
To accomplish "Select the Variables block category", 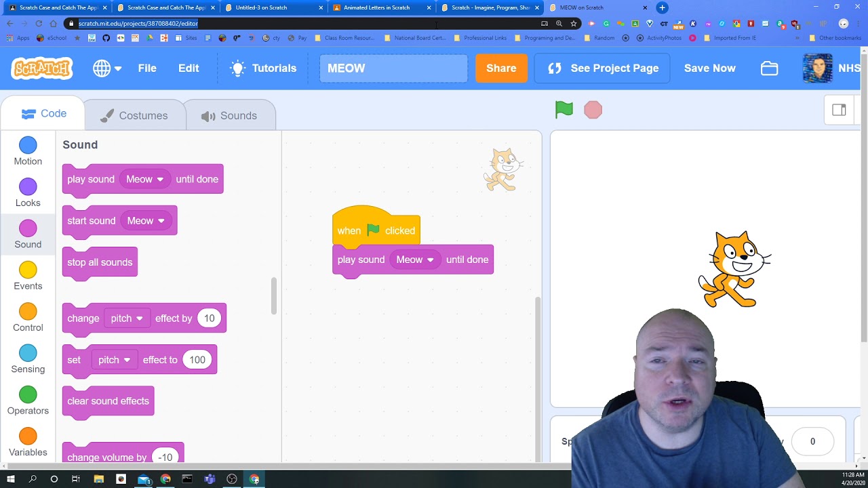I will click(28, 443).
